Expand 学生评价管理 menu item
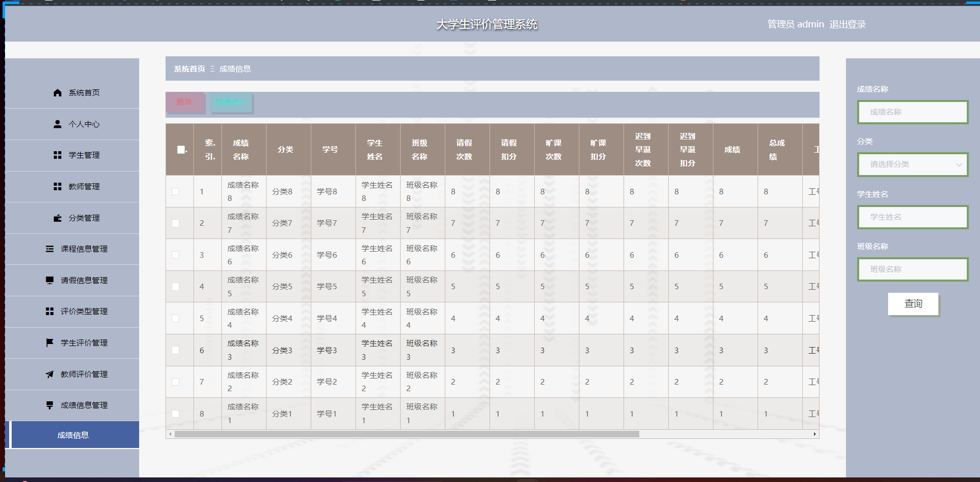The image size is (980, 482). (72, 343)
